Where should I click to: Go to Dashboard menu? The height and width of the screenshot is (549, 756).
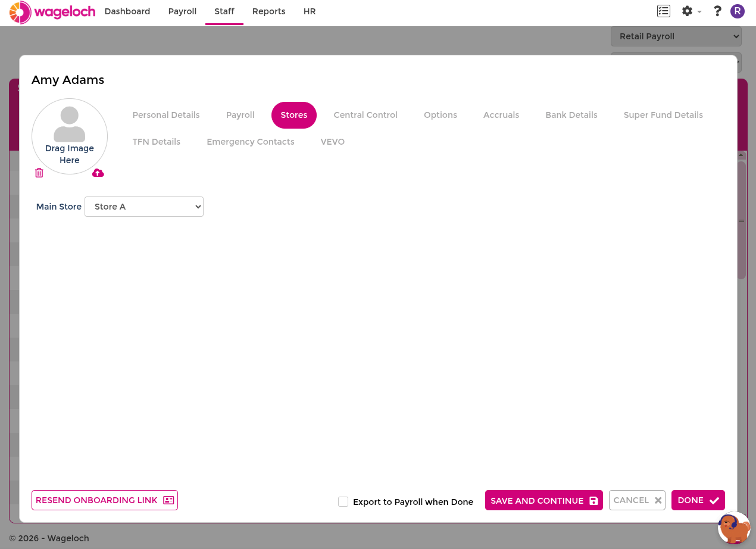point(127,11)
